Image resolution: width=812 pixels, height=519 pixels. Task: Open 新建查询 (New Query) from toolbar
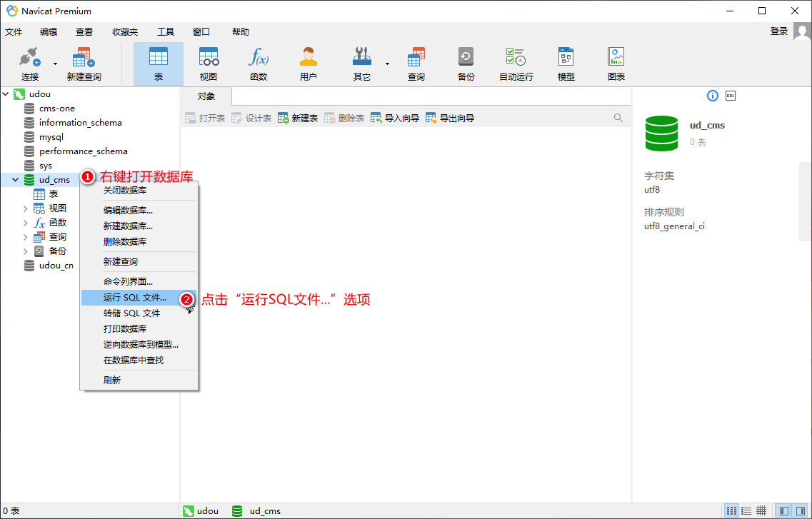[x=84, y=64]
